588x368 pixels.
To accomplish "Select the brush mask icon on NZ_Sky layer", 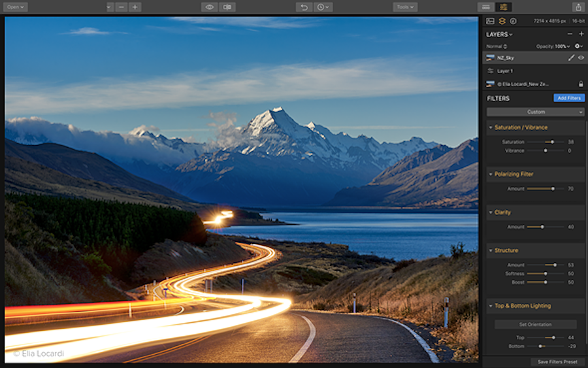I will pyautogui.click(x=571, y=58).
